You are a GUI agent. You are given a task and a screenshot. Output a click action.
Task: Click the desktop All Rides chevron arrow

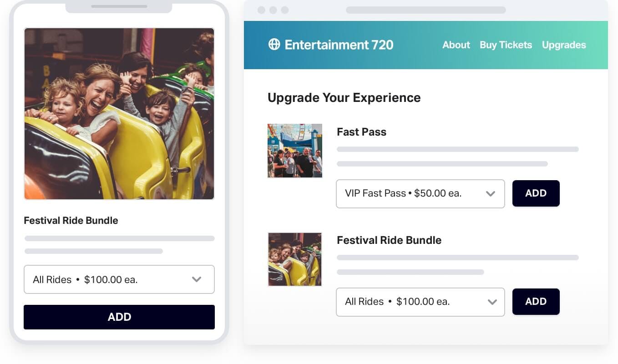[x=492, y=302]
